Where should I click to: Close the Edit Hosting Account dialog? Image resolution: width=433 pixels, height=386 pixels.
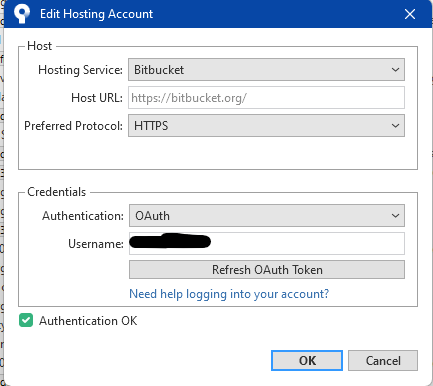[x=410, y=14]
